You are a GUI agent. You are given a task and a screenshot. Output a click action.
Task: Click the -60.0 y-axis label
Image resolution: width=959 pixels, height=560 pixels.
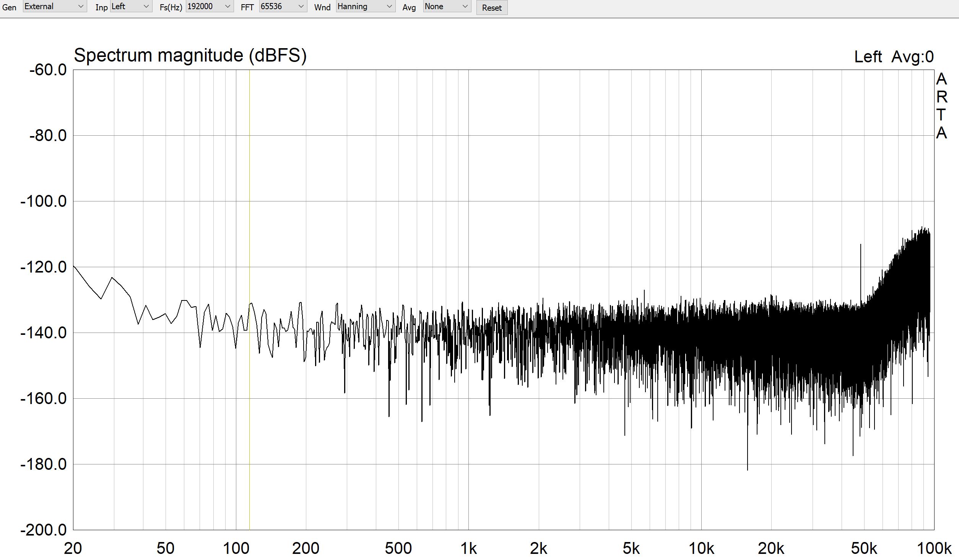[48, 70]
